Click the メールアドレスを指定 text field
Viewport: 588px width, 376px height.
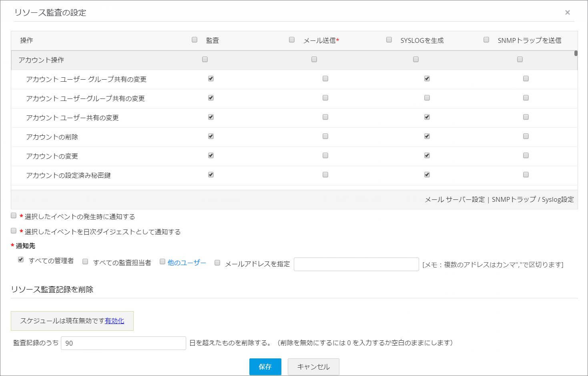(x=356, y=264)
